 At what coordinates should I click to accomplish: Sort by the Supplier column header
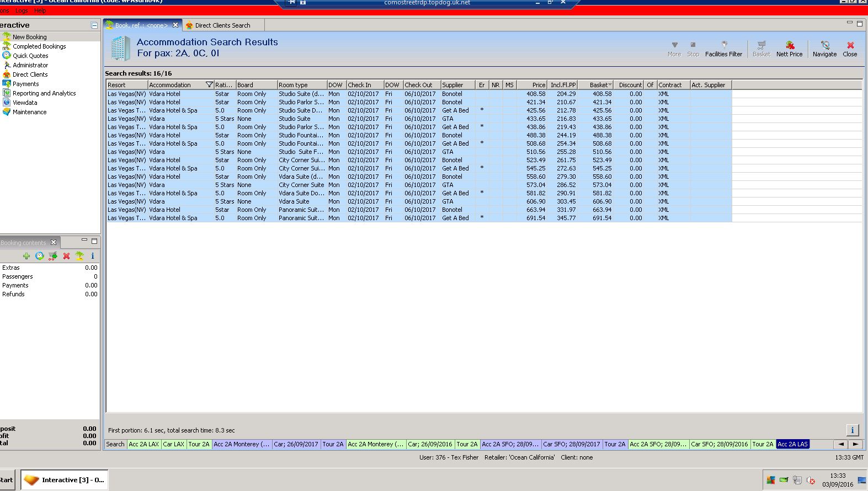458,85
